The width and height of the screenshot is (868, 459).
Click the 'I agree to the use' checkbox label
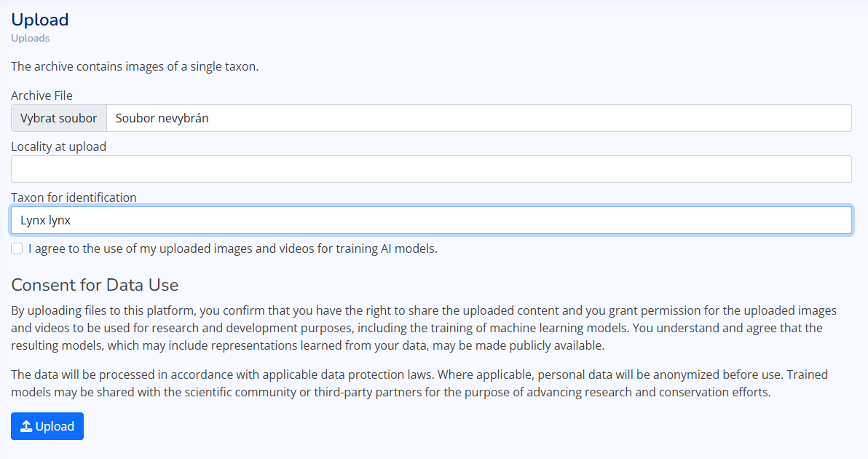232,248
